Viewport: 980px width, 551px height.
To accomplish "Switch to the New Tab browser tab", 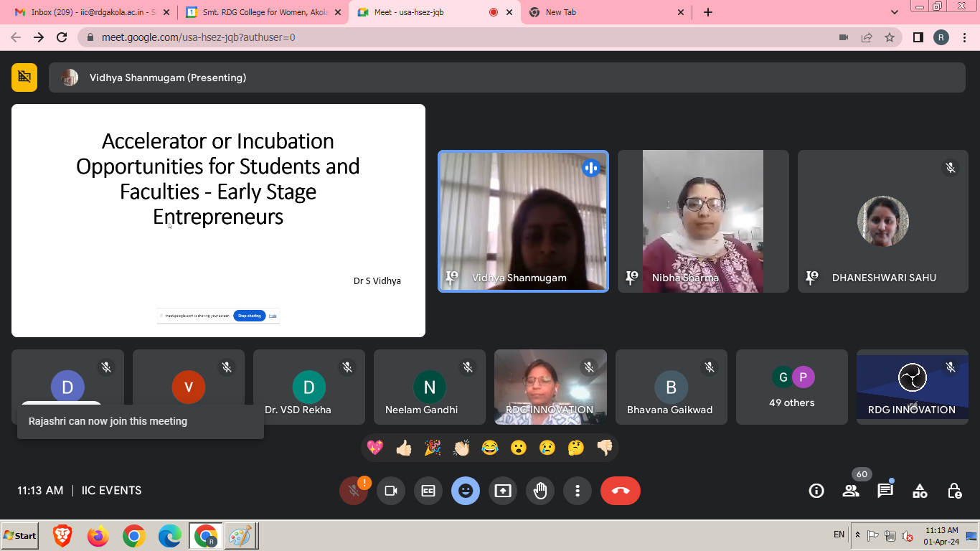I will pos(606,12).
